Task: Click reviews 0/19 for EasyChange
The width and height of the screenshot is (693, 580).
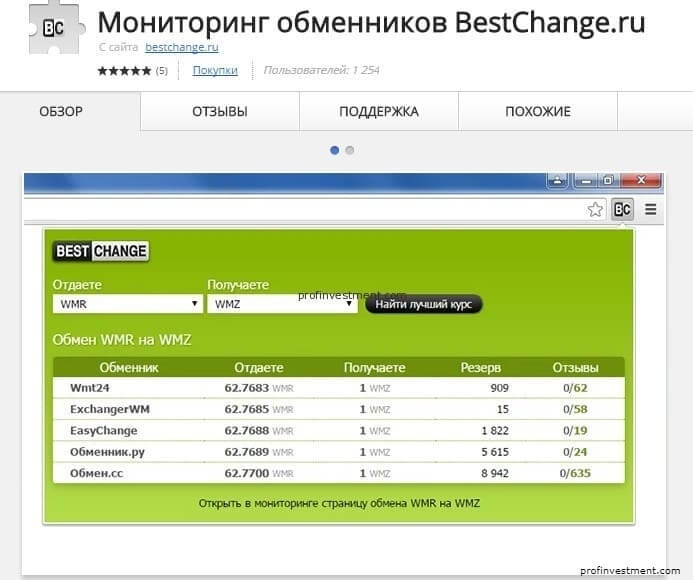Action: (575, 431)
